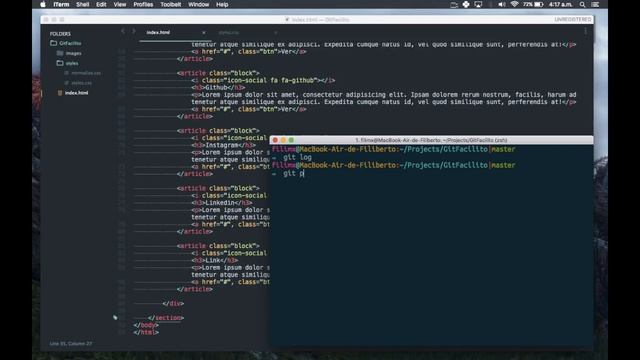Image resolution: width=640 pixels, height=360 pixels.
Task: Click the volume icon in menu bar
Action: [x=502, y=4]
